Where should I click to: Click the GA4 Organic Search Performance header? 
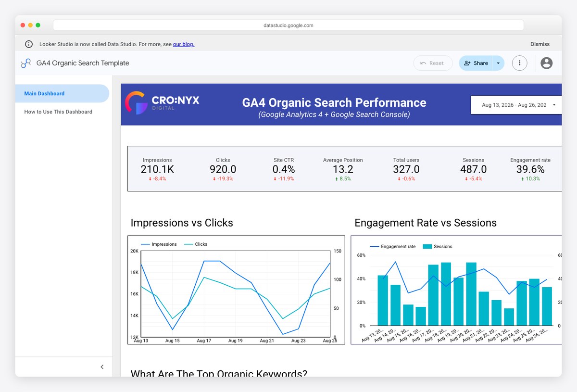334,103
